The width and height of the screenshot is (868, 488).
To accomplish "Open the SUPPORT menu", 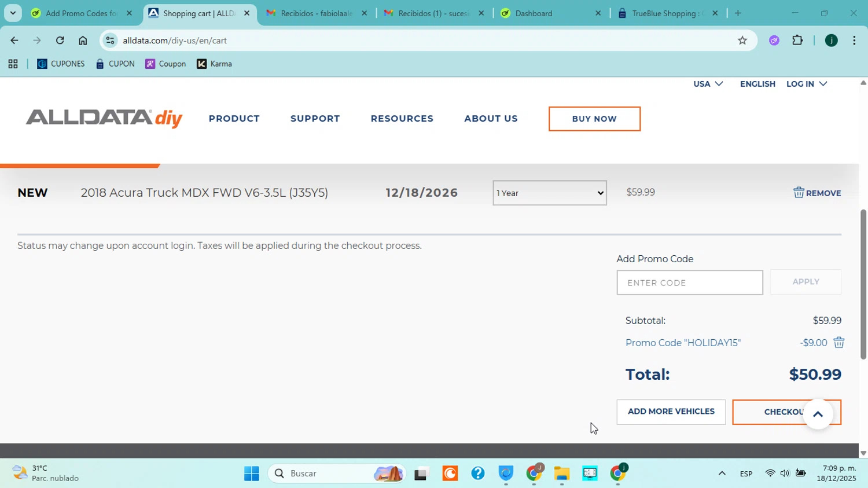I will coord(315,119).
